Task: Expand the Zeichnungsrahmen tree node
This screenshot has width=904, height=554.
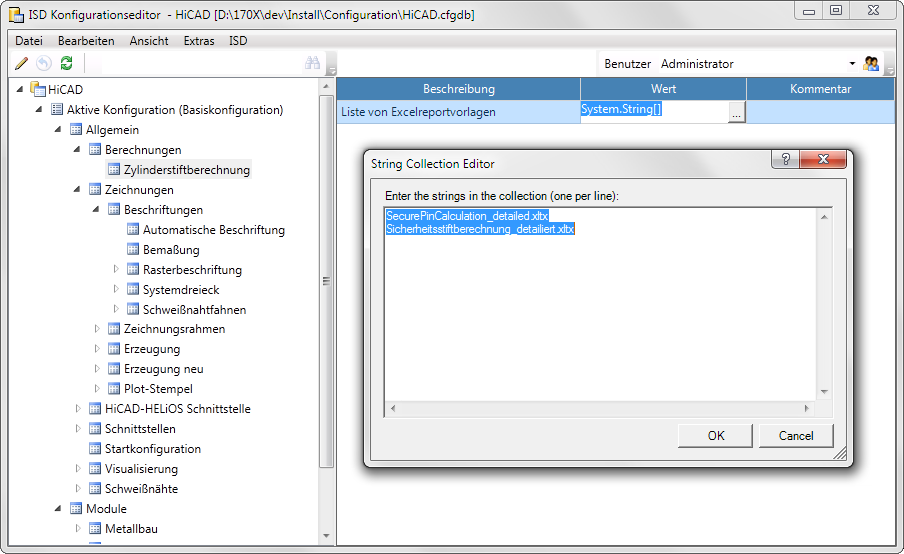Action: click(97, 329)
